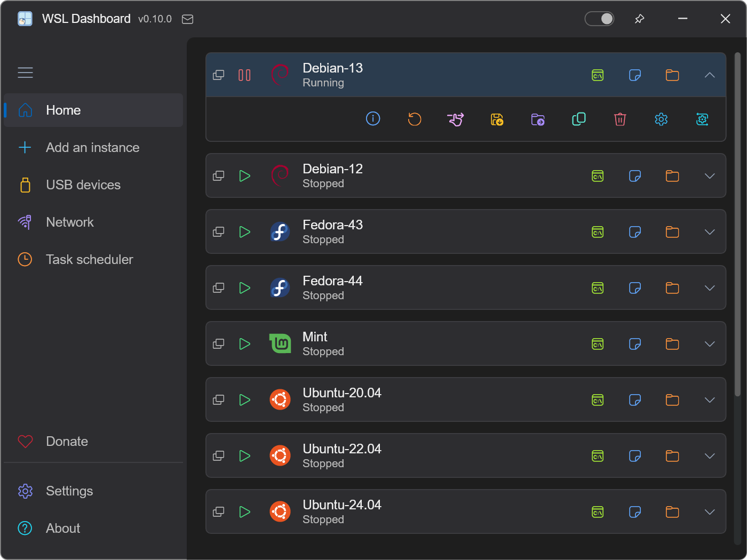Open the info icon for Debian-13
The image size is (747, 560).
pos(373,118)
